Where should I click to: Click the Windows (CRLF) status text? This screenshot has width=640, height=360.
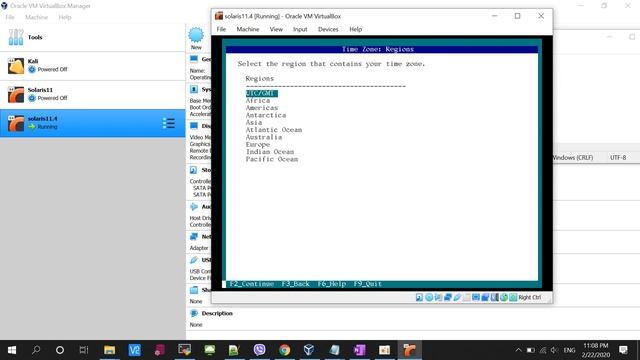tap(573, 158)
